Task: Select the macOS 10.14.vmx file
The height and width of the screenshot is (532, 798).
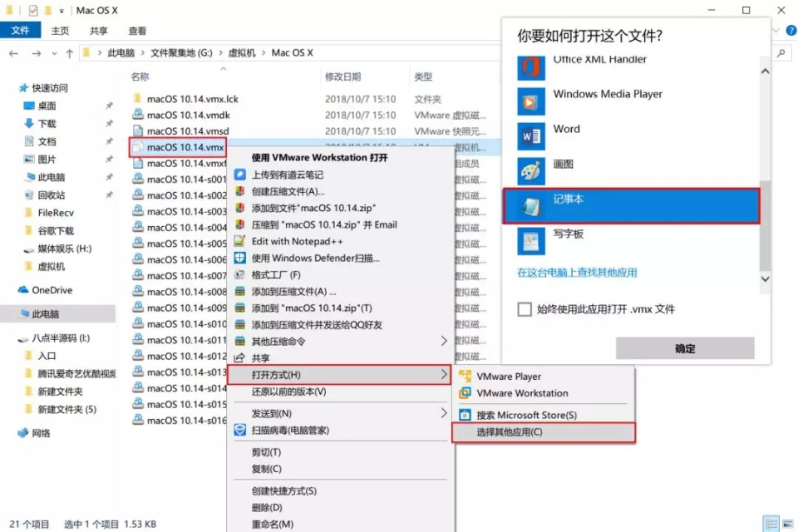Action: (178, 147)
